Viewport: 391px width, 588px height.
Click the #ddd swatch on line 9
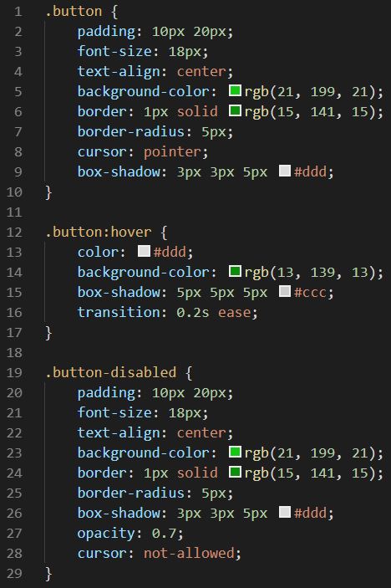[x=285, y=171]
